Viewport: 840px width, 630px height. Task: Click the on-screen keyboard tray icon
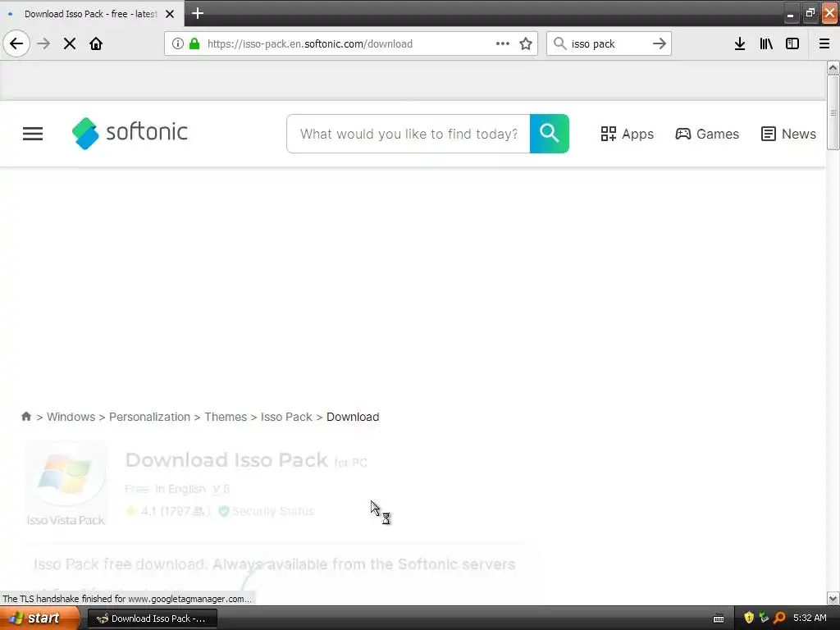[719, 619]
